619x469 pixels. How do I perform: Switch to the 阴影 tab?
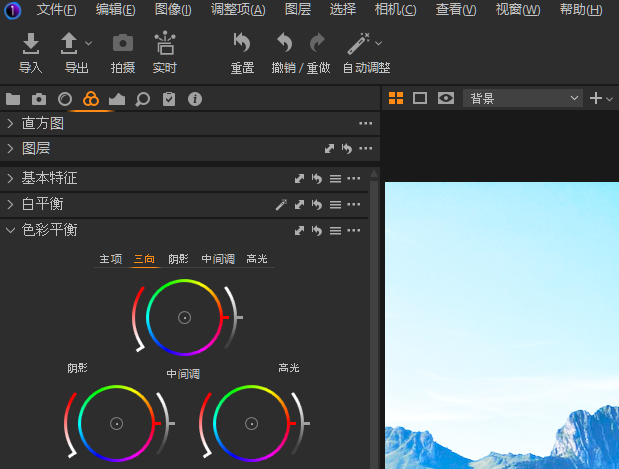pos(178,259)
